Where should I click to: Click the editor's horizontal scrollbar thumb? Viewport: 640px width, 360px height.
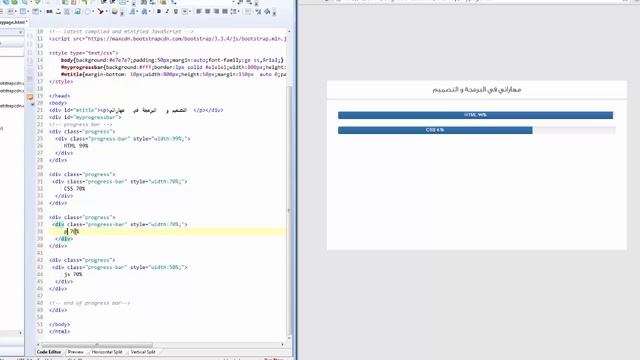click(97, 345)
